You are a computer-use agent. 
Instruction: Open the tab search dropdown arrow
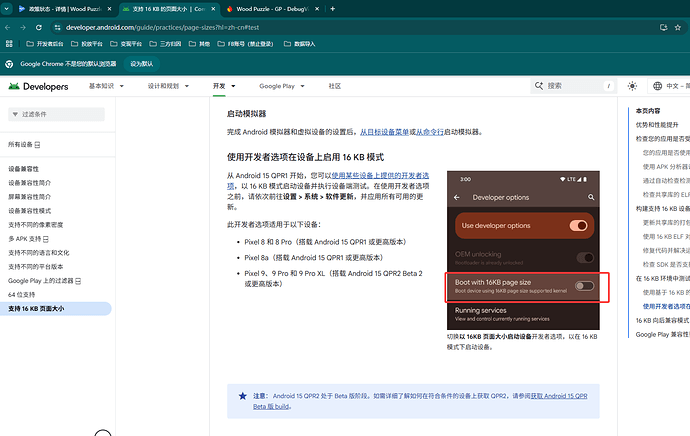pos(7,9)
